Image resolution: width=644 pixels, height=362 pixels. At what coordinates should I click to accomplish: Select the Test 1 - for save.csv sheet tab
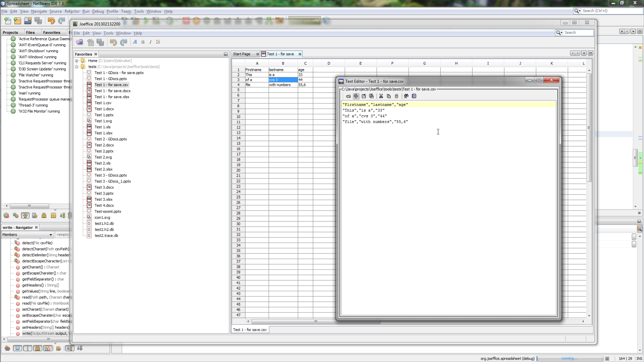[250, 329]
